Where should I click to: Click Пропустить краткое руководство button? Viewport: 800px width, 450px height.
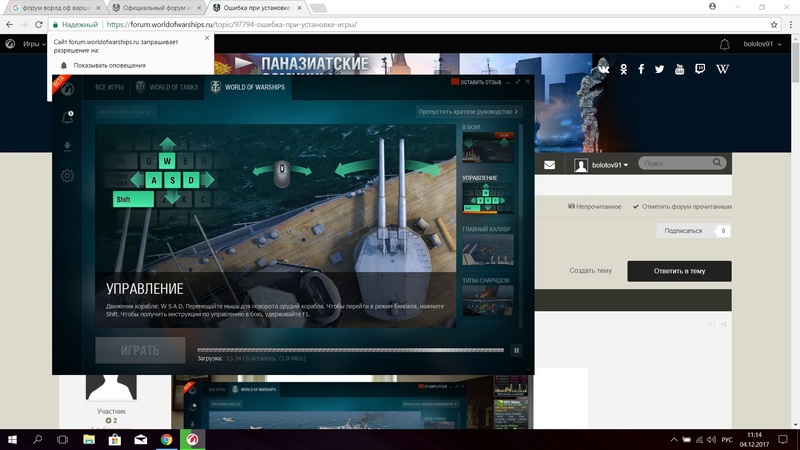point(468,111)
